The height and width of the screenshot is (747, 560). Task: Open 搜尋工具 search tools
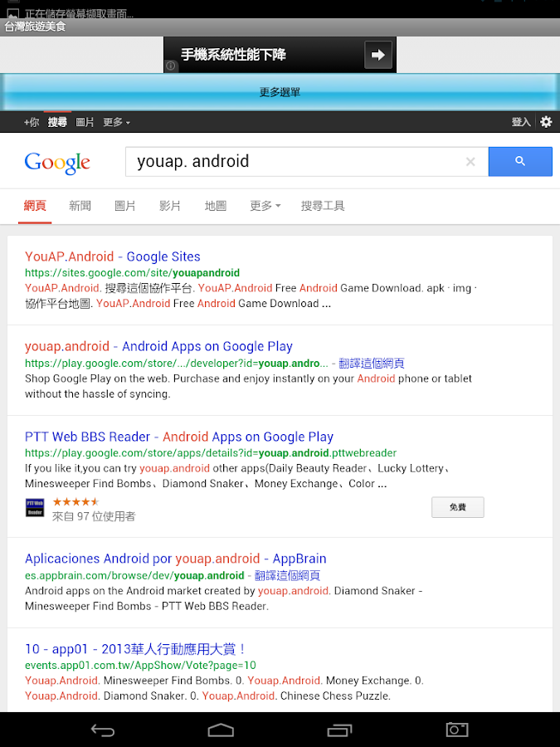click(323, 206)
